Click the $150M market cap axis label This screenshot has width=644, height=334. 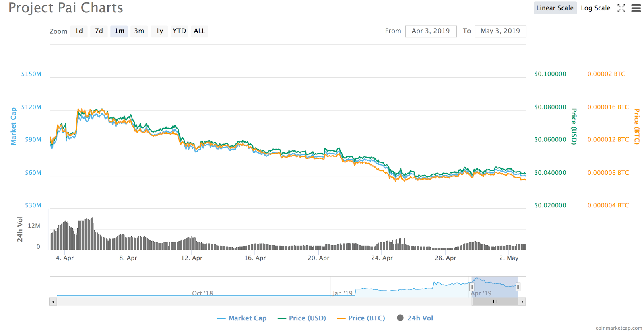(31, 74)
